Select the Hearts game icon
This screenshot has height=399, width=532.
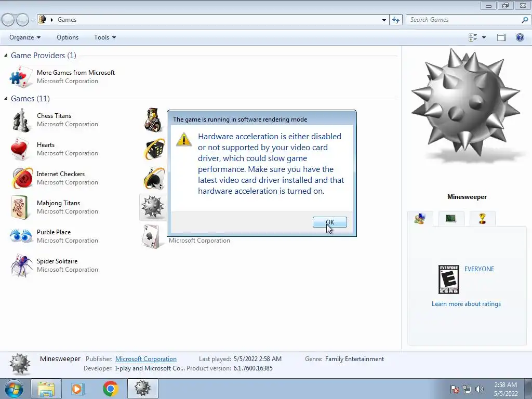20,149
